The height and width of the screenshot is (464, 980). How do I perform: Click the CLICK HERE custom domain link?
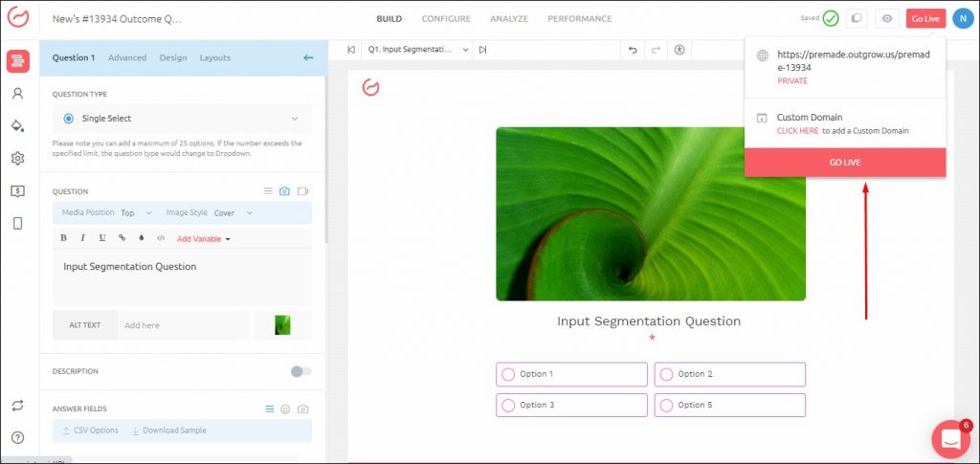(x=797, y=131)
